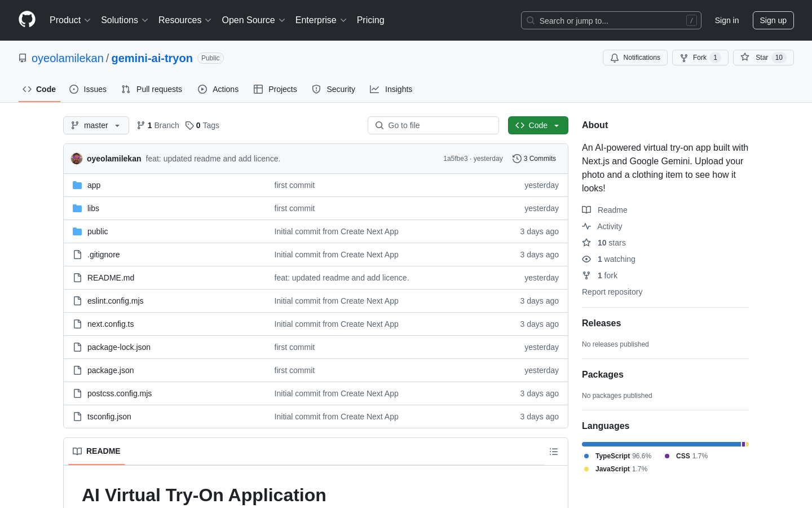This screenshot has height=508, width=812.
Task: Open the oyeolamilekan owner link
Action: point(68,58)
